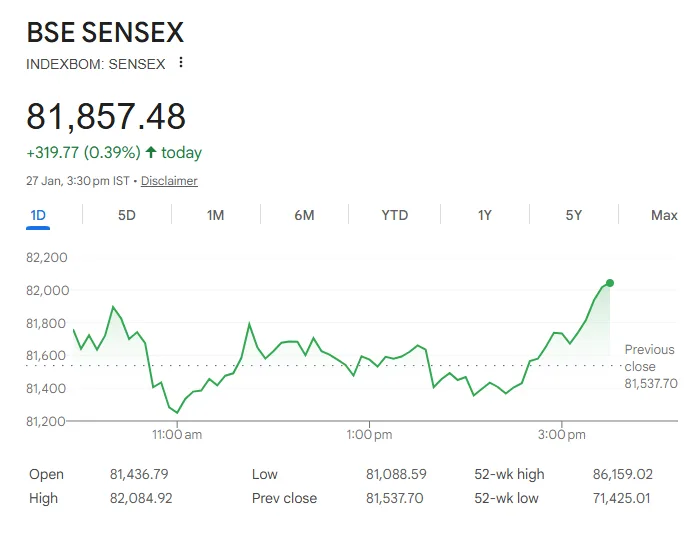Image resolution: width=687 pixels, height=540 pixels.
Task: Open the three-dot more options menu
Action: (181, 63)
